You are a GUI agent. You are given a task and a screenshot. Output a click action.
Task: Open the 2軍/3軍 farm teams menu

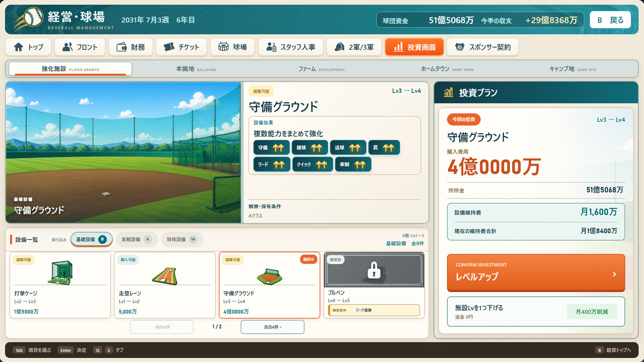354,47
